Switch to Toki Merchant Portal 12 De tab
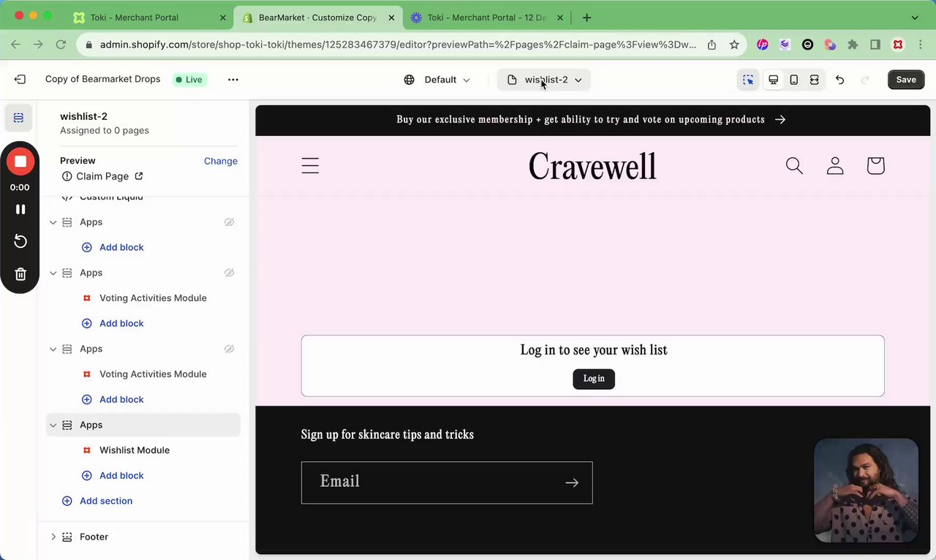Image resolution: width=936 pixels, height=560 pixels. pos(486,18)
